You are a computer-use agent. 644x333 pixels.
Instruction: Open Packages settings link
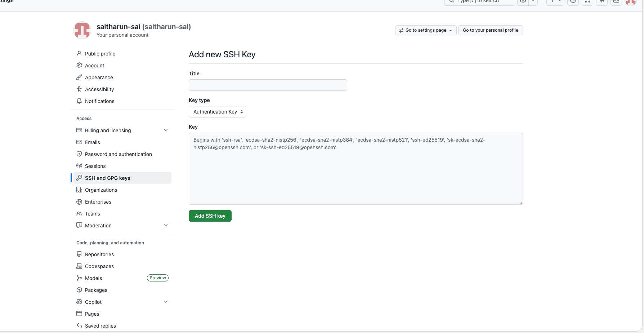click(96, 290)
